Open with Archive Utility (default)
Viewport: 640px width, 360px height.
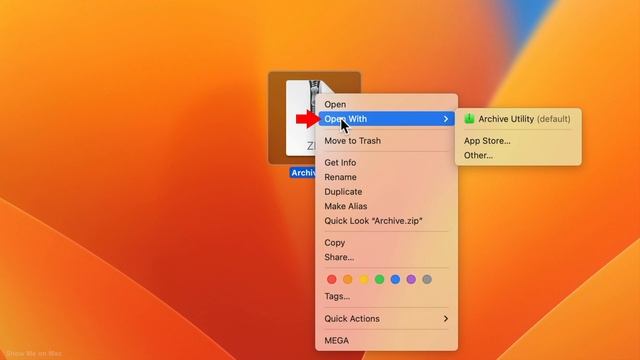pos(518,119)
